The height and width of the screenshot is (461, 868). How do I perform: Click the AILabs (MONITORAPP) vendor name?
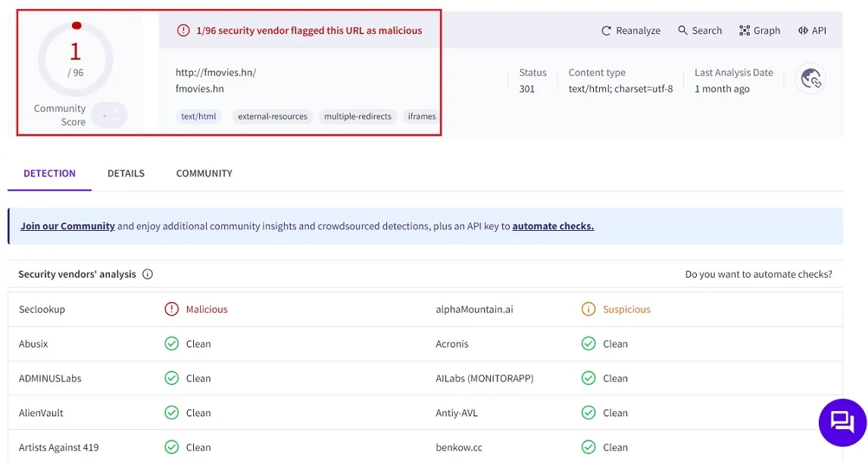(485, 378)
